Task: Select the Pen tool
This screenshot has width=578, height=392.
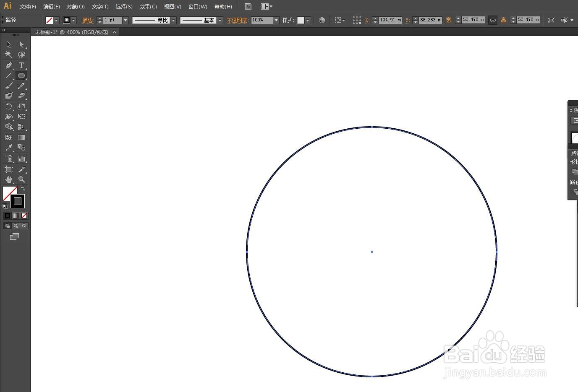Action: pyautogui.click(x=9, y=65)
